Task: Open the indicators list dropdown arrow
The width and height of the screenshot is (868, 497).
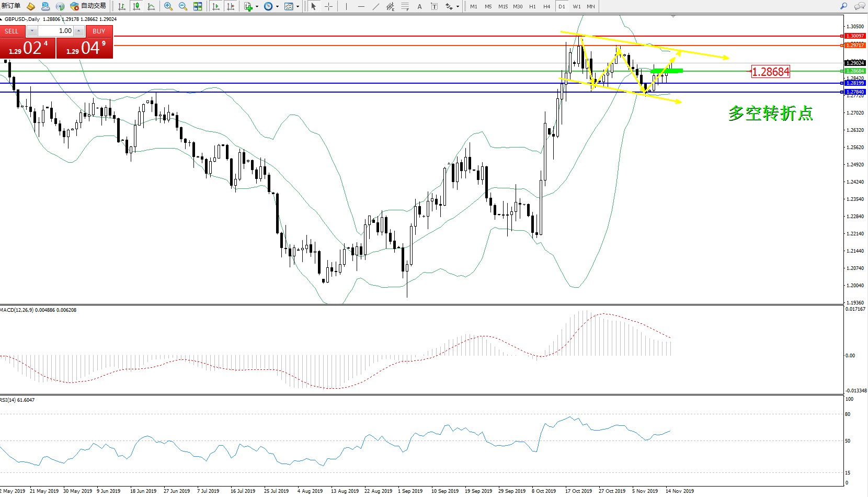Action: [257, 7]
